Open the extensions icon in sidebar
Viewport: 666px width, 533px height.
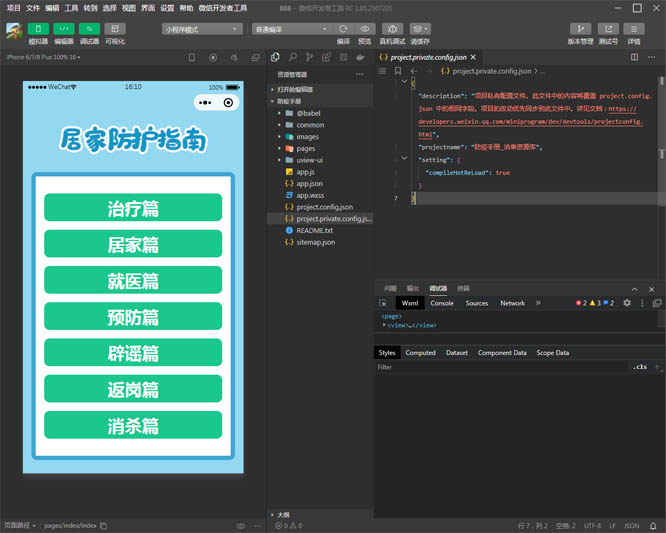point(326,57)
